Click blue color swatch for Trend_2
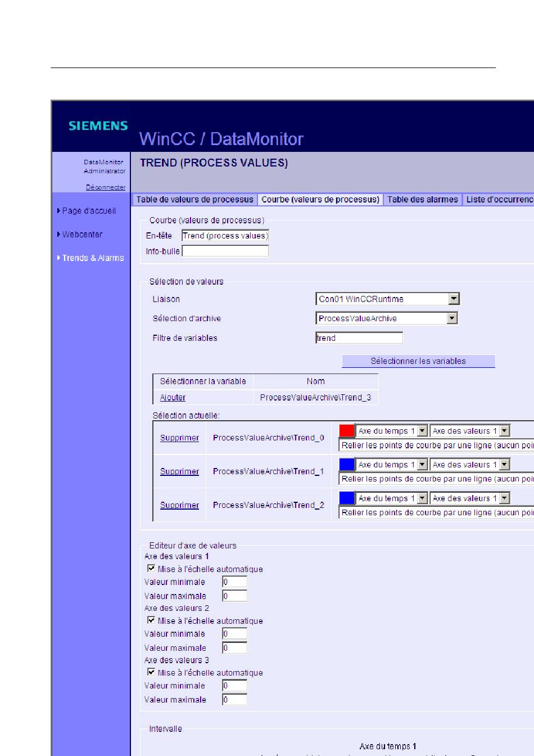The width and height of the screenshot is (534, 756). (x=347, y=498)
